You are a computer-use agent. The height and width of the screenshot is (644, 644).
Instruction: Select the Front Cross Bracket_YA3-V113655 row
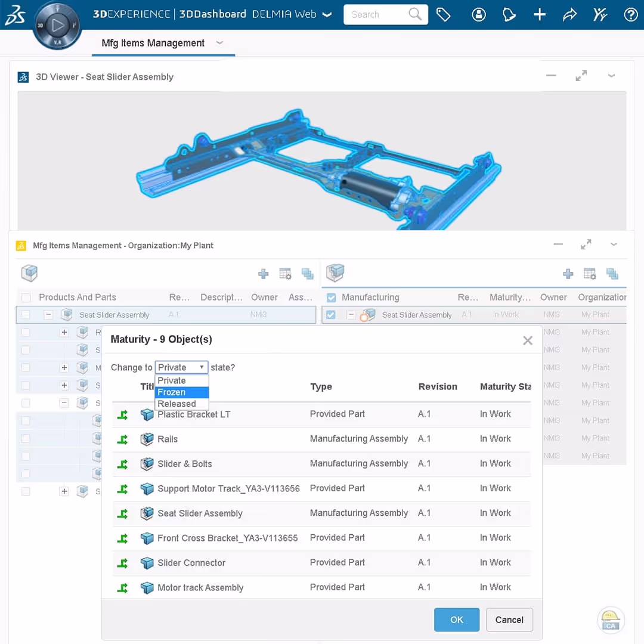pyautogui.click(x=321, y=538)
